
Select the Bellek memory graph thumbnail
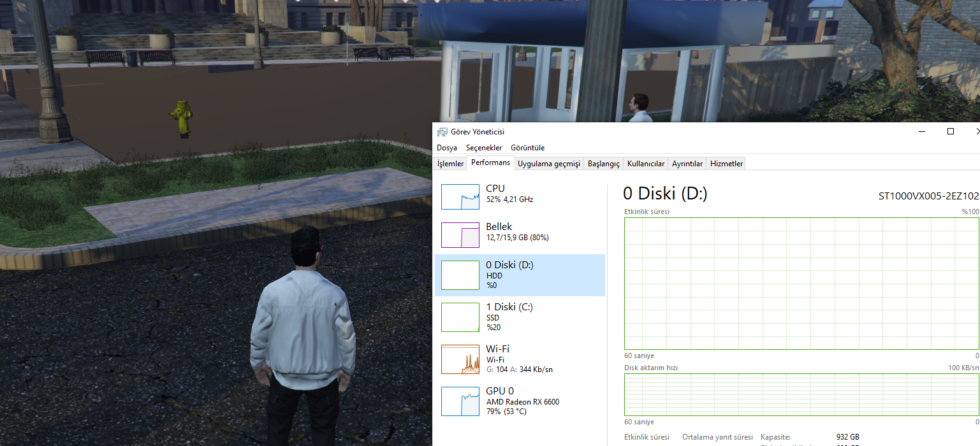pos(460,235)
